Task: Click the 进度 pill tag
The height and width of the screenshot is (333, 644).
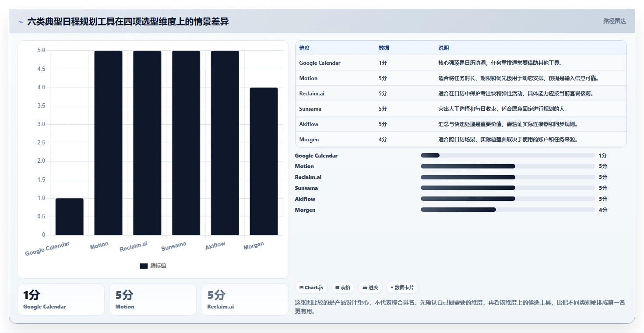Action: 370,287
